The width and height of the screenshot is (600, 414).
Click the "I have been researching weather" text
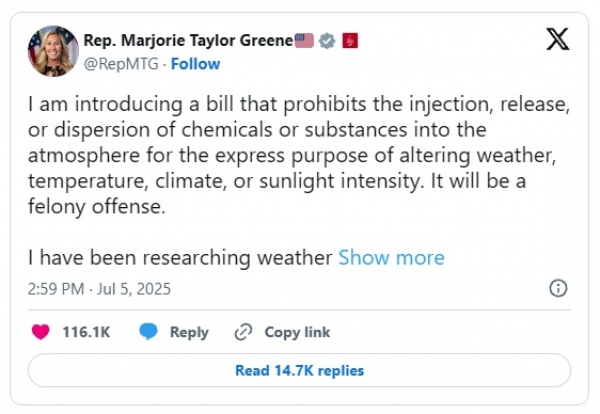180,258
